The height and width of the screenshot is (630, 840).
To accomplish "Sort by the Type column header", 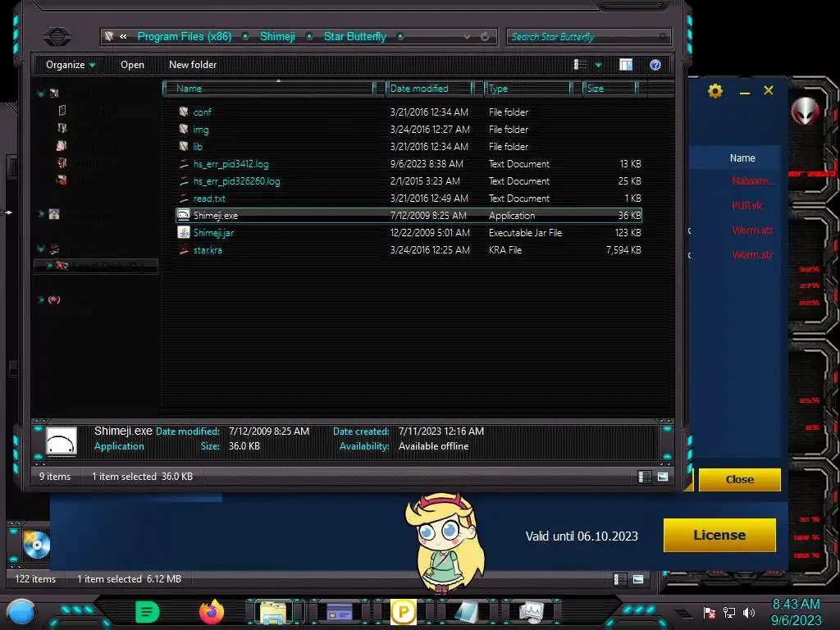I will pyautogui.click(x=527, y=89).
